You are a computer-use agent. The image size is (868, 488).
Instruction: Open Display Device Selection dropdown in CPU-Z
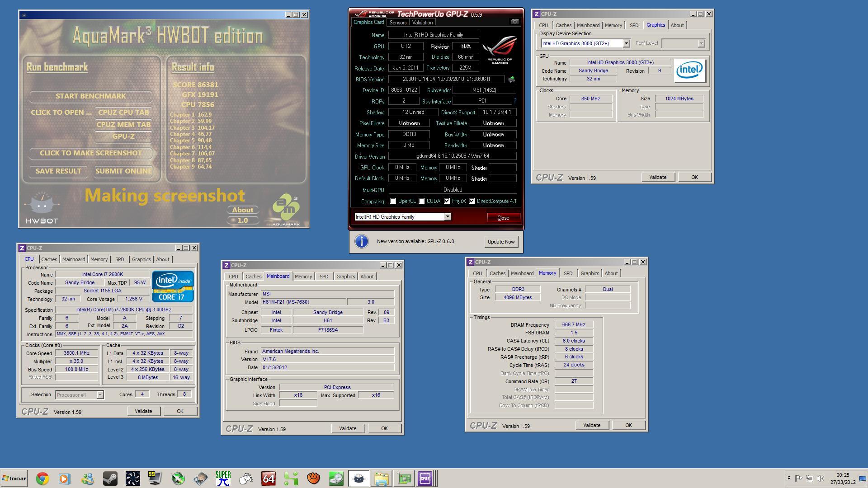626,43
